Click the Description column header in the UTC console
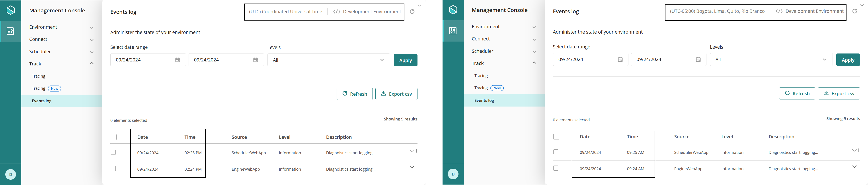The image size is (868, 185). [x=339, y=137]
